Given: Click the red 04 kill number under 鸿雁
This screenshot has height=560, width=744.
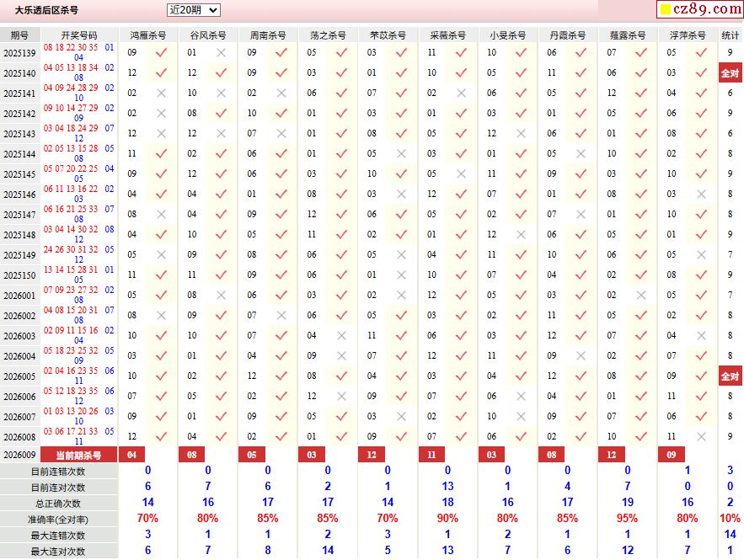Looking at the screenshot, I should 132,455.
